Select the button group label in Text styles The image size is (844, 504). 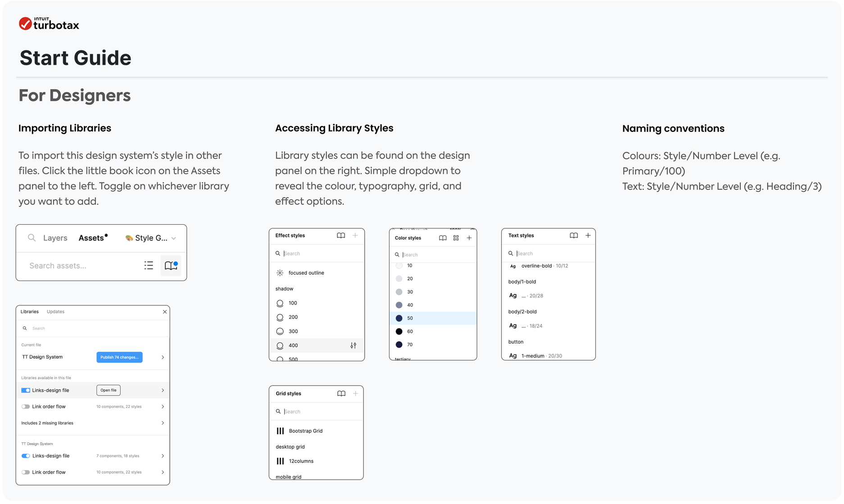(x=516, y=342)
